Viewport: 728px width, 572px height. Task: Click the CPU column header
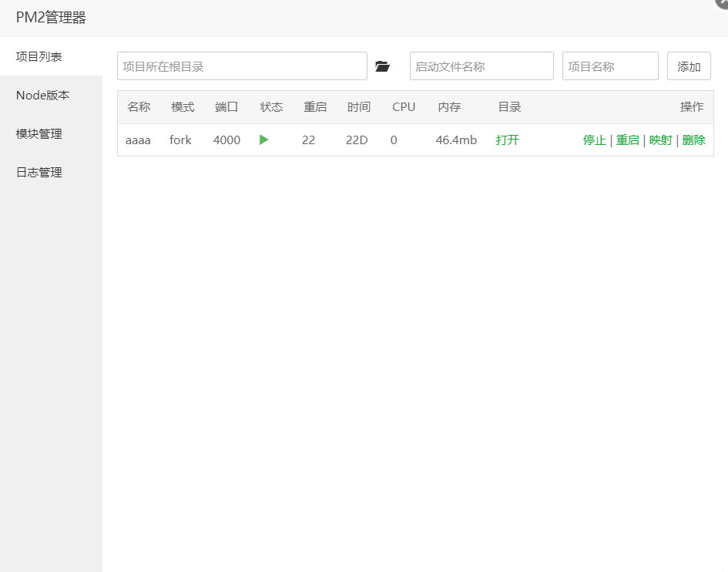pyautogui.click(x=404, y=107)
